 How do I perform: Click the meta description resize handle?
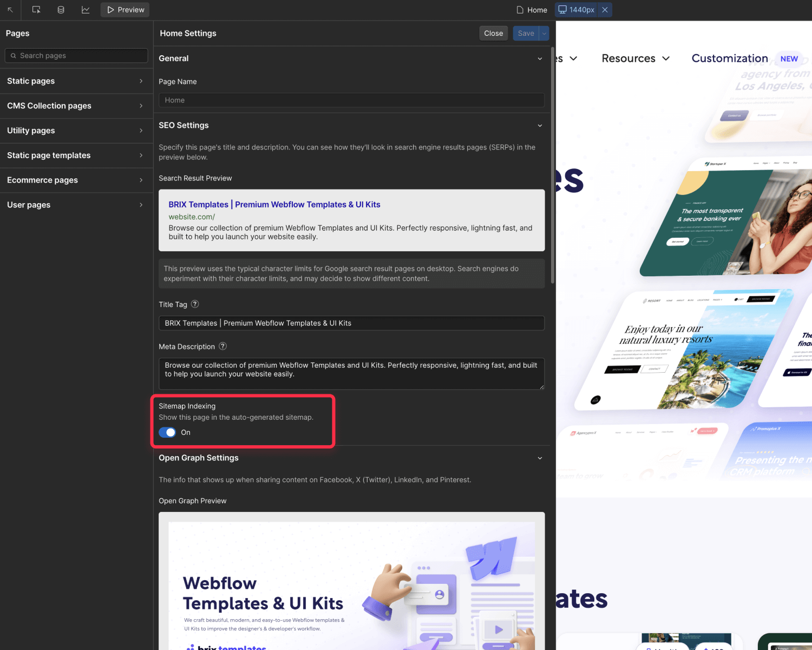(x=541, y=386)
